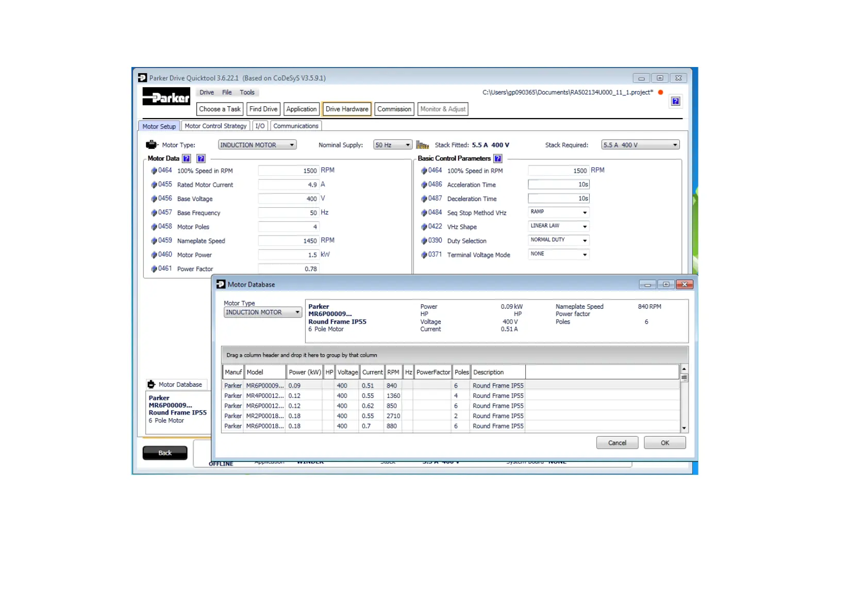Click orange unsaved-project indicator dot
This screenshot has height=614, width=868.
pos(660,92)
